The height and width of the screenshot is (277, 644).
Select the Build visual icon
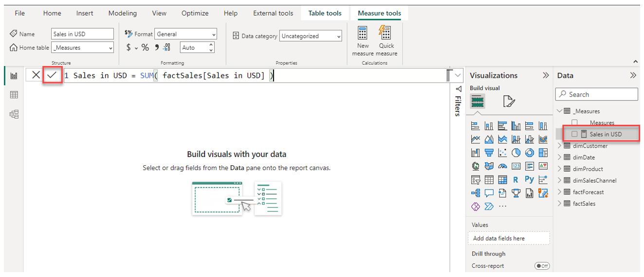click(478, 101)
